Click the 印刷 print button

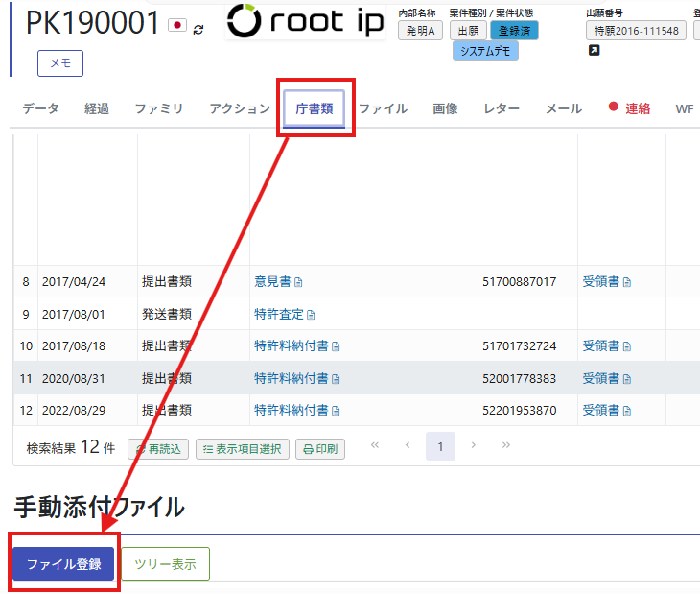pos(319,448)
